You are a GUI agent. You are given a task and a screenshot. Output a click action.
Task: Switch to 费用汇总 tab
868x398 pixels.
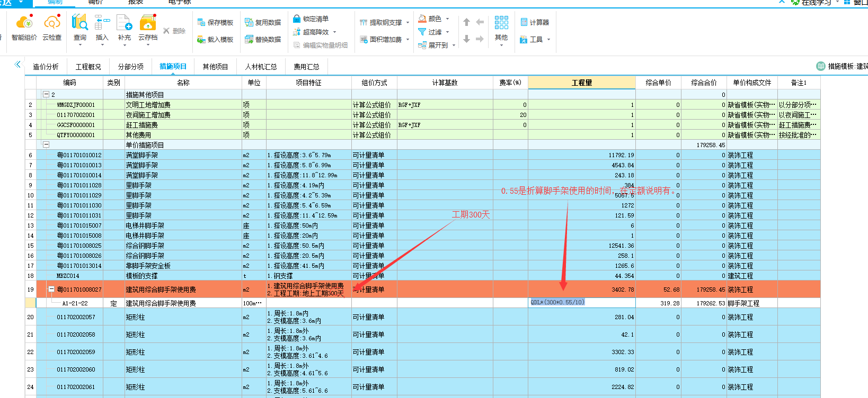pos(306,67)
